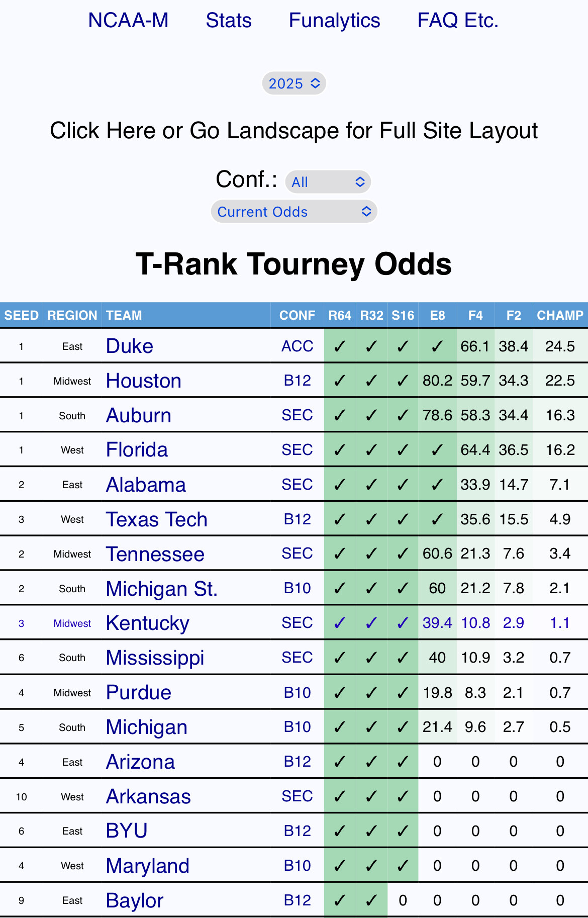Open the Houston team link
Image resolution: width=588 pixels, height=918 pixels.
[143, 381]
